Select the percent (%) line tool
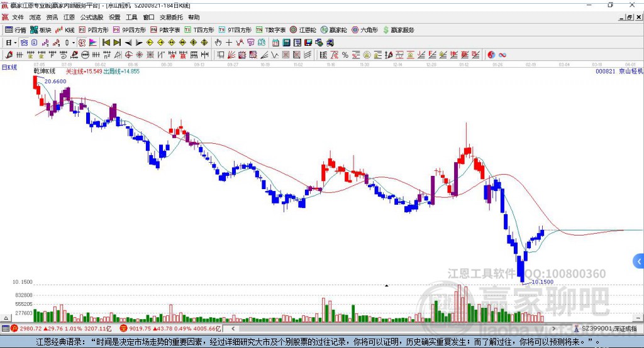Image resolution: width=644 pixels, height=348 pixels. coord(345,55)
